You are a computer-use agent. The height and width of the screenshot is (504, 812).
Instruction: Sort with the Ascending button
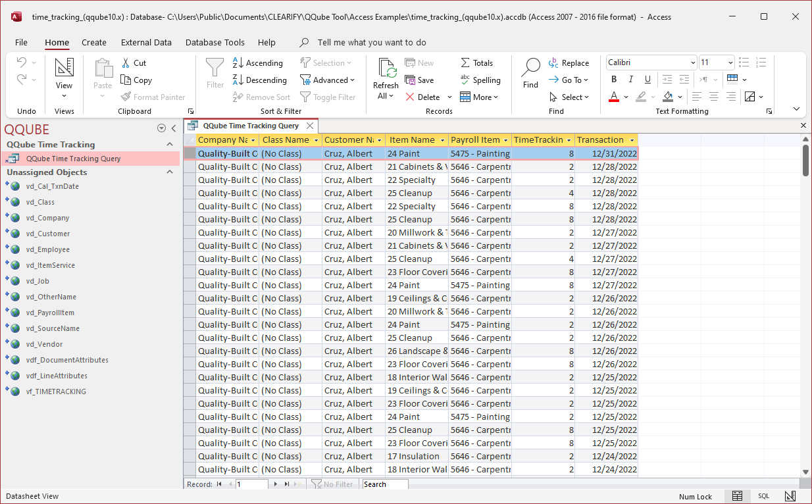(x=258, y=63)
